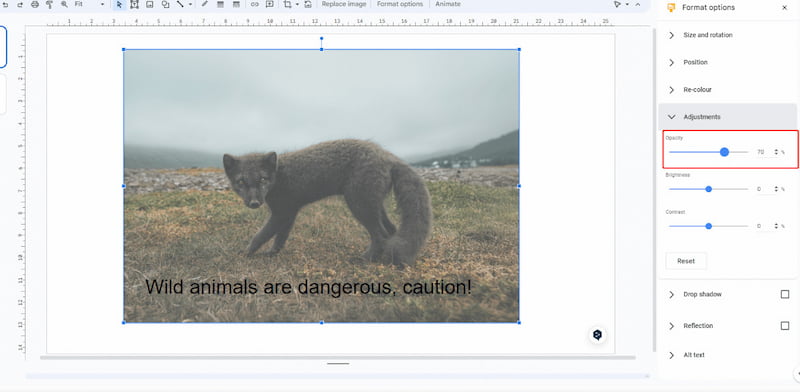Open the pointer mode dropdown arrow

point(627,4)
